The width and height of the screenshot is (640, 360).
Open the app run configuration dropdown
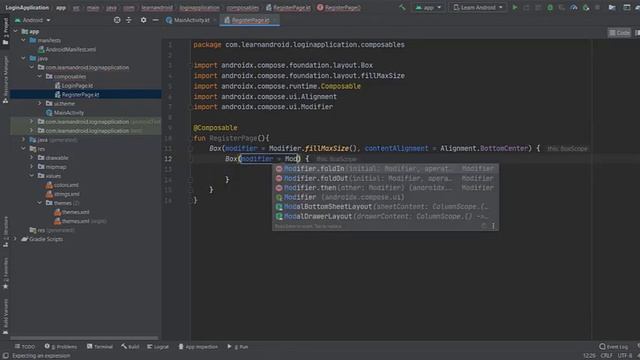click(428, 7)
